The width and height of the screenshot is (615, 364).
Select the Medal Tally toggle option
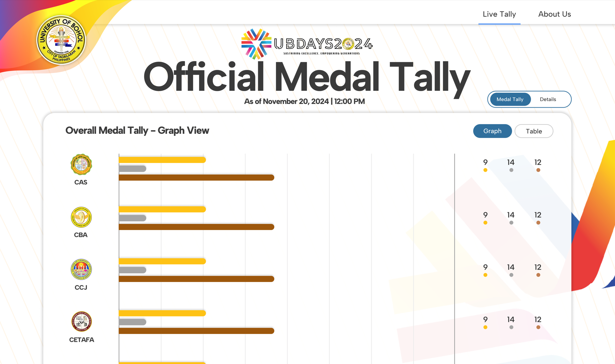click(x=510, y=99)
